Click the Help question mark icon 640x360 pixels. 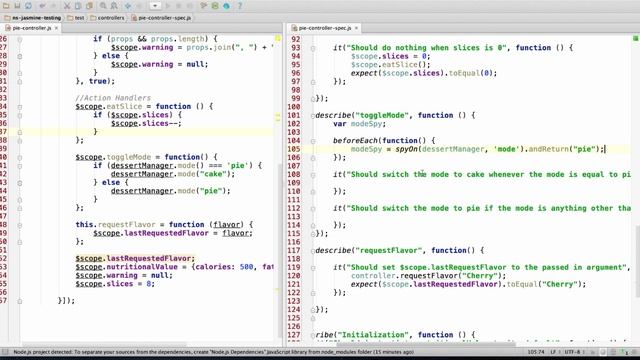(240, 6)
